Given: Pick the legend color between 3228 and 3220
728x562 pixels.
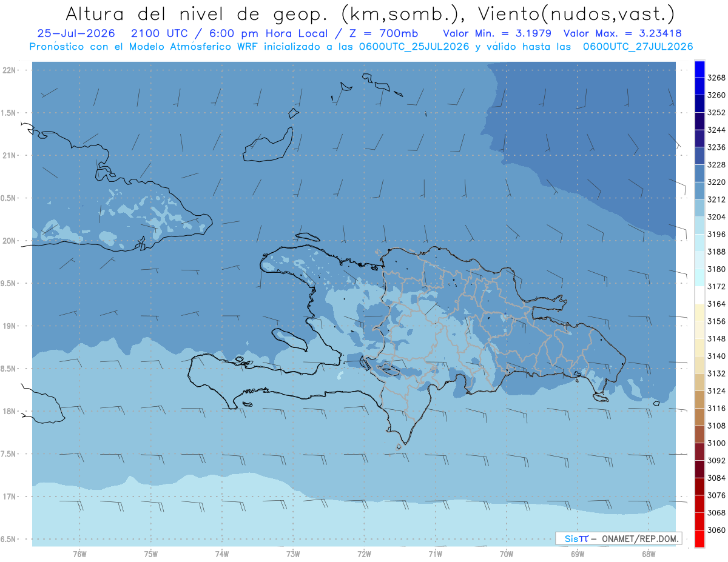Looking at the screenshot, I should (x=699, y=173).
